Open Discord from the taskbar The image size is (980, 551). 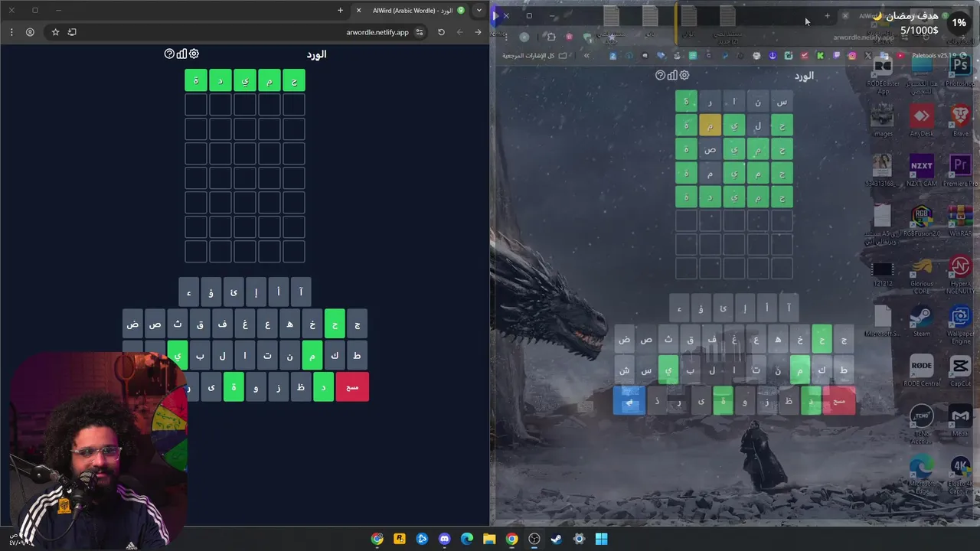444,539
